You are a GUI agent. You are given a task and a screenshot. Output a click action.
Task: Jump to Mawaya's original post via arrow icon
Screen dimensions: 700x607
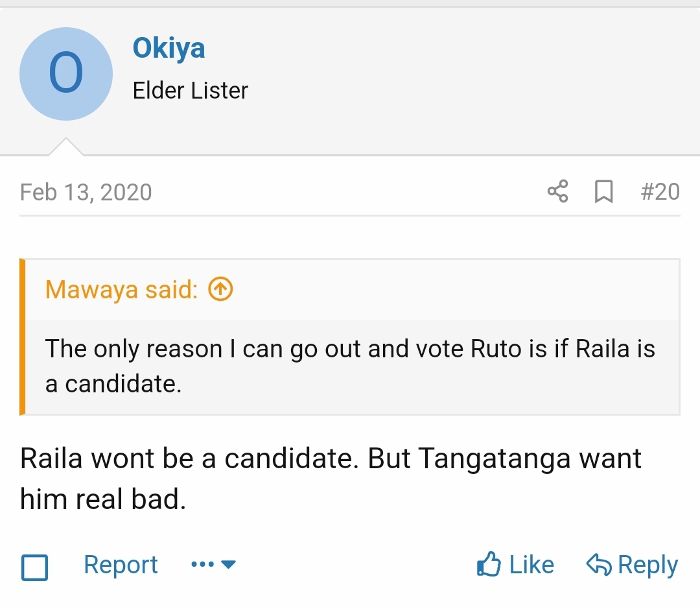point(220,289)
